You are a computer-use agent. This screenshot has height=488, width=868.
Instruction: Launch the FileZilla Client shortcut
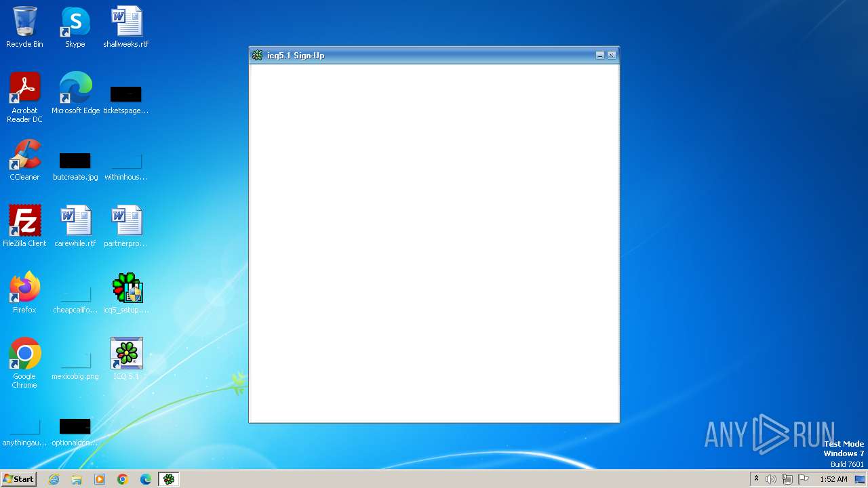coord(24,226)
